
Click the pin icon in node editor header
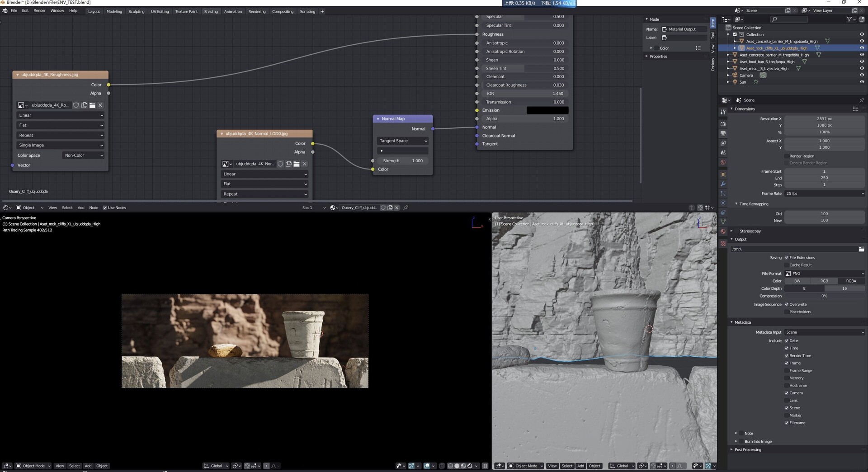(x=406, y=208)
